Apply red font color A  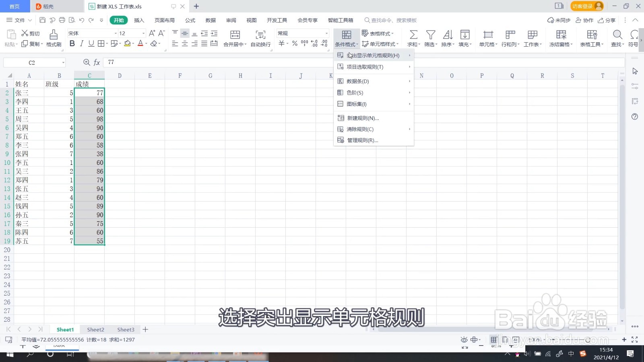140,43
